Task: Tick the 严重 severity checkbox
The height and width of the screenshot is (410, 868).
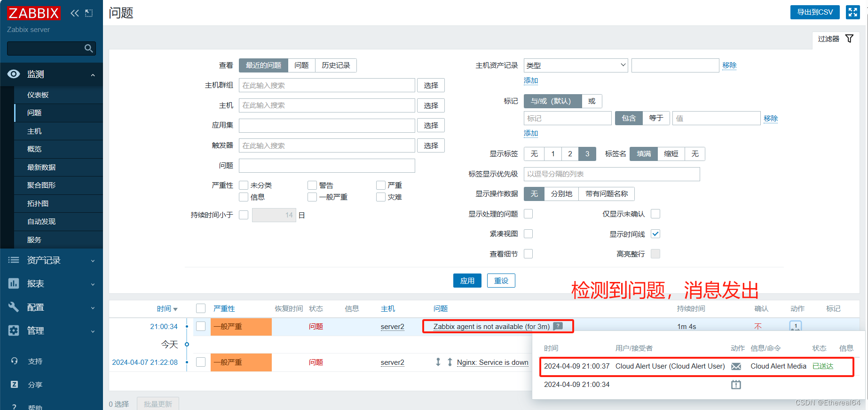Action: pos(381,185)
